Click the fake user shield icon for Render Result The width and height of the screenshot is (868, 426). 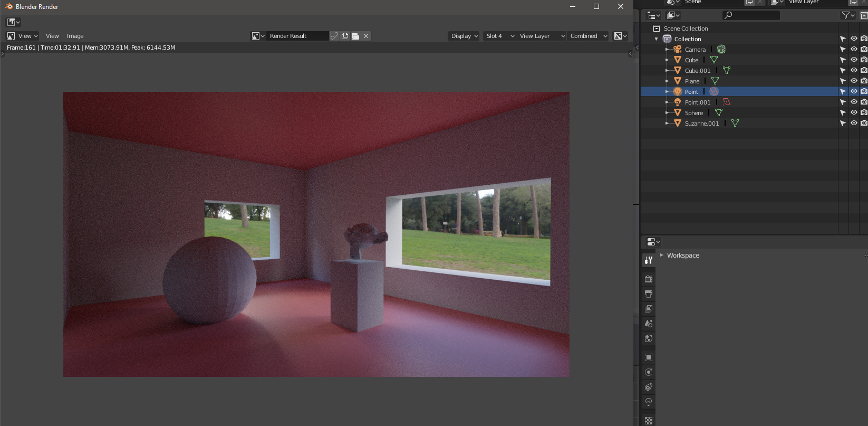coord(334,36)
